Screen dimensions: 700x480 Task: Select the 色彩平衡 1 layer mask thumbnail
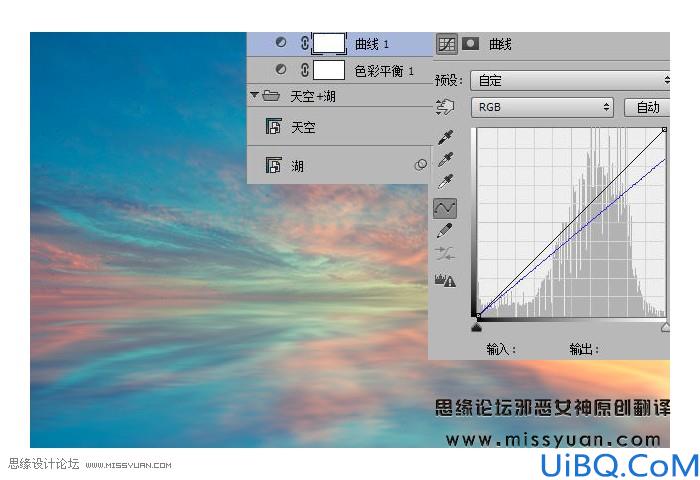pos(329,70)
